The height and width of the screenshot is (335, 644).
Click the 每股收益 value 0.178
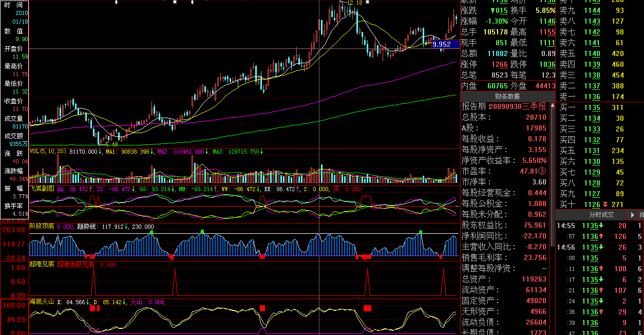point(537,139)
